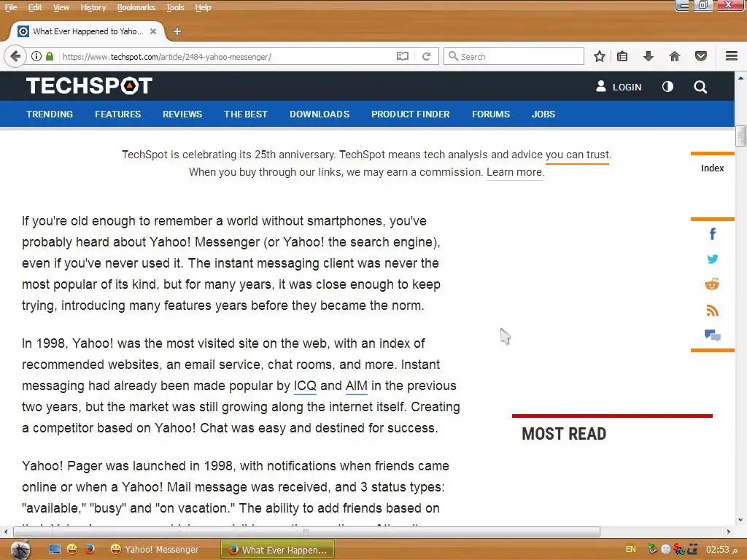Show bookmarks list icon in toolbar
Image resolution: width=747 pixels, height=560 pixels.
pos(622,56)
